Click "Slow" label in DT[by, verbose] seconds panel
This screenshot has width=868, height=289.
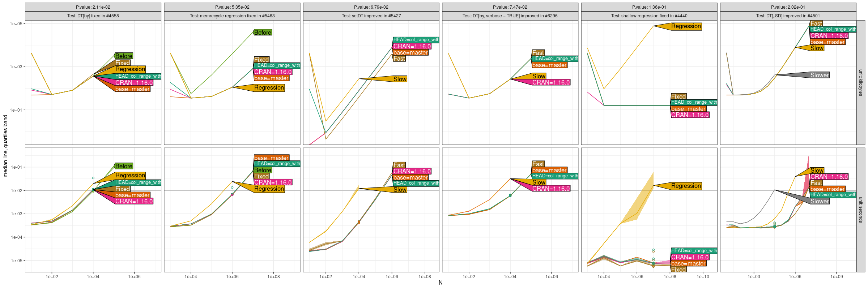click(539, 182)
